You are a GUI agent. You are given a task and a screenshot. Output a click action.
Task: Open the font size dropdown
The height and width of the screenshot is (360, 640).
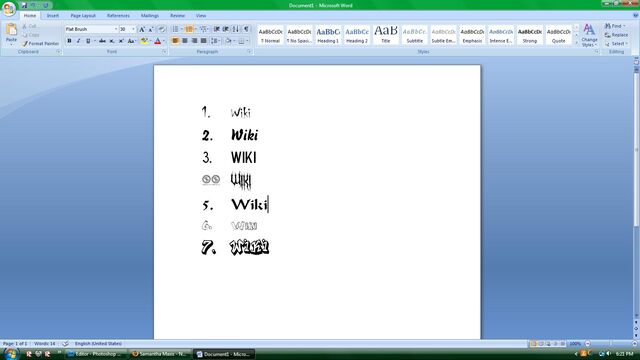[x=133, y=29]
